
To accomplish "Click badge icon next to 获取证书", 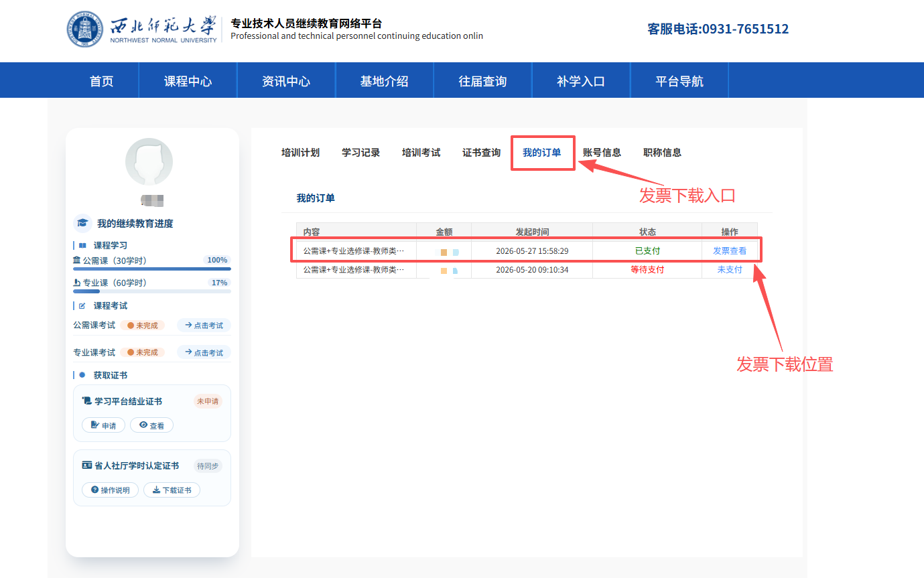I will (82, 375).
